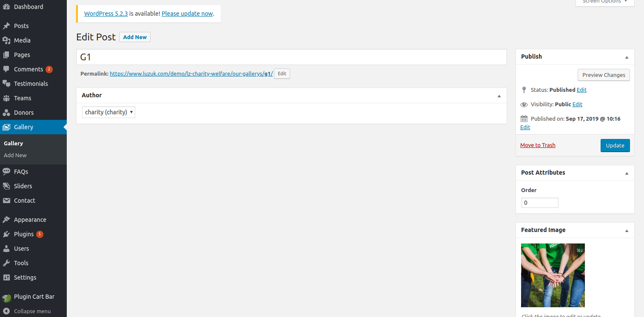
Task: Click the Appearance paintbrush icon
Action: pos(6,220)
